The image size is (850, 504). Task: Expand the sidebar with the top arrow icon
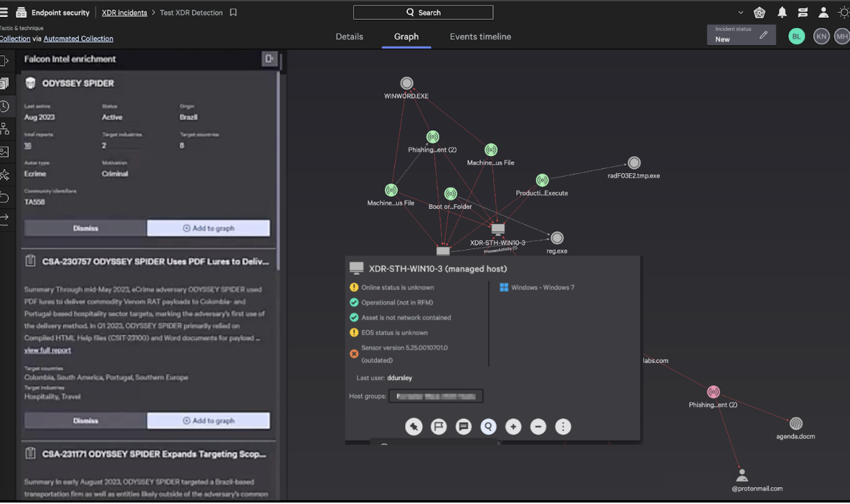coord(4,61)
